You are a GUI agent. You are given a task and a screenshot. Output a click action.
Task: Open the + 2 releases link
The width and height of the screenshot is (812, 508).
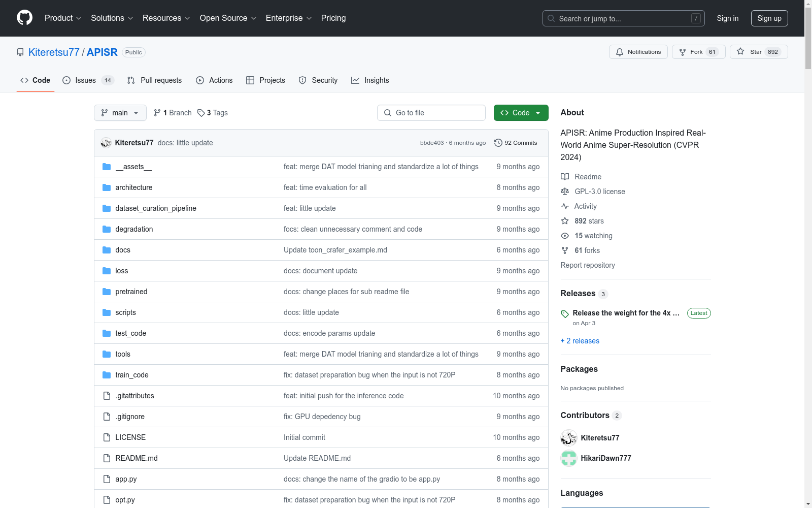point(580,341)
